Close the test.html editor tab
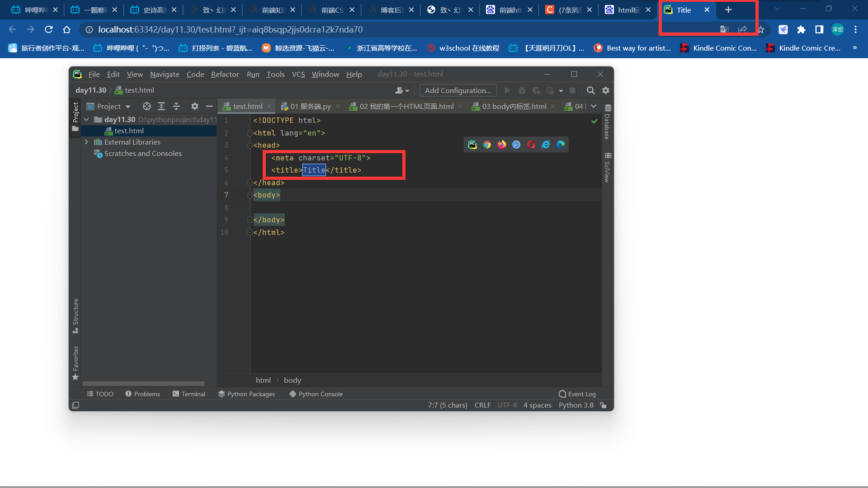 click(x=269, y=106)
